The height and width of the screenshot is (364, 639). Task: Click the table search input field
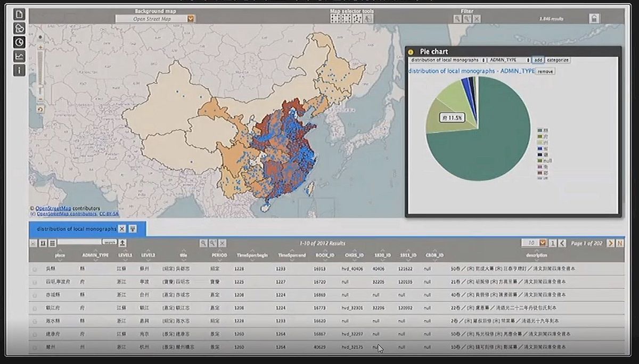click(x=79, y=243)
